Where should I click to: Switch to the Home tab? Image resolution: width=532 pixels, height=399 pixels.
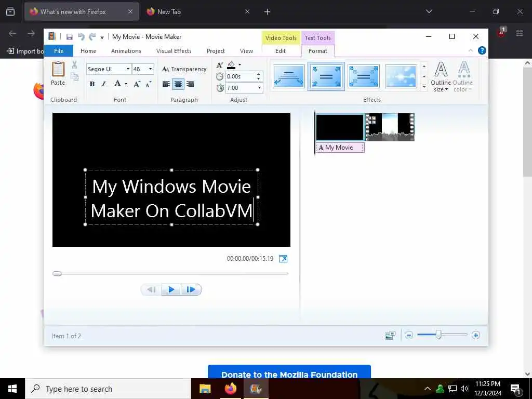[x=88, y=51]
